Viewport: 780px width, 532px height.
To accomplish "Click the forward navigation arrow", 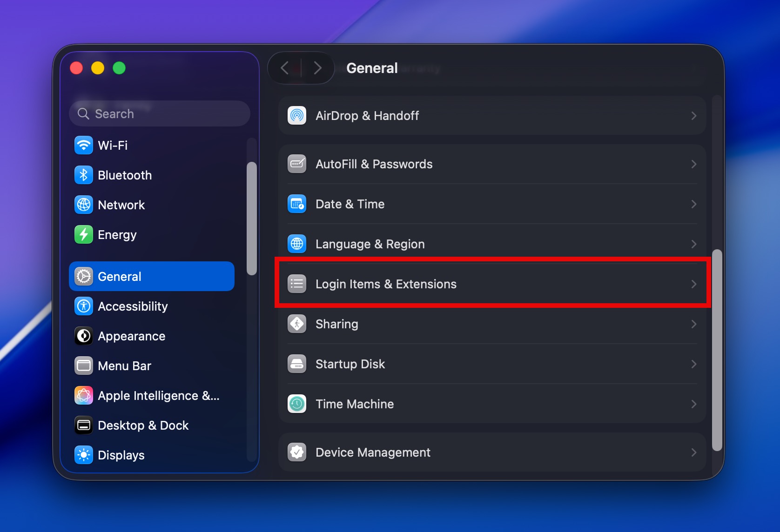I will click(317, 67).
